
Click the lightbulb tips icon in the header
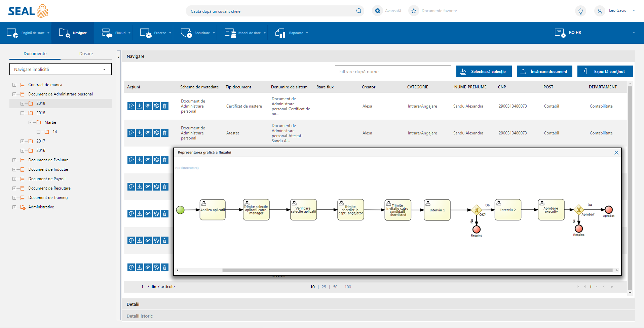click(x=580, y=11)
